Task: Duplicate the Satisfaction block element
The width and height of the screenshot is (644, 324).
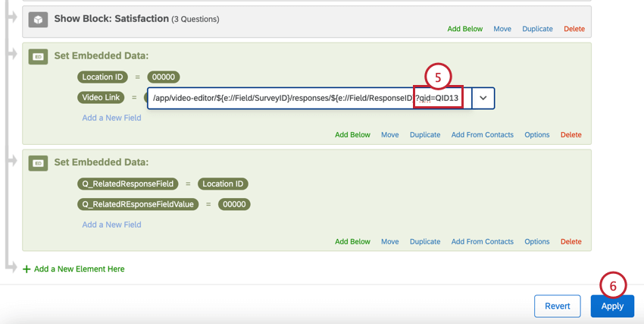Action: (x=537, y=29)
